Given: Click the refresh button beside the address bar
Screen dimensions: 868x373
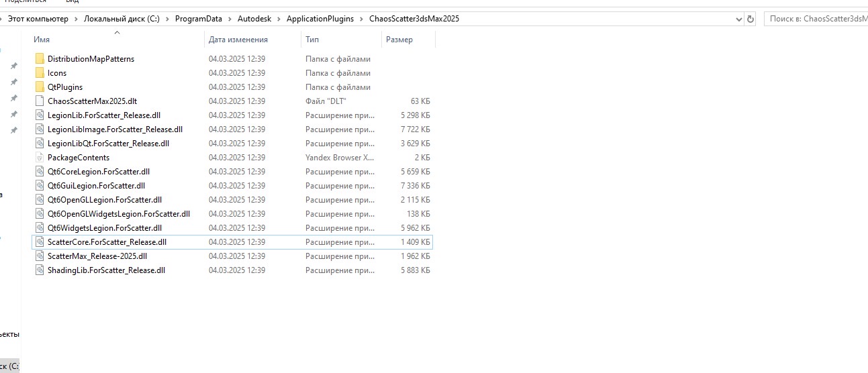Looking at the screenshot, I should tap(751, 19).
